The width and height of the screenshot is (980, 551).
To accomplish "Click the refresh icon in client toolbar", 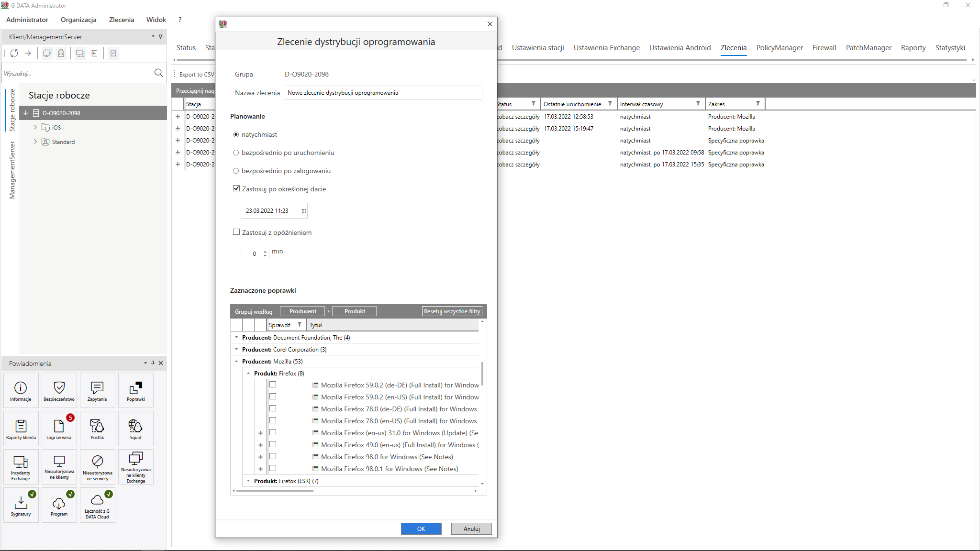I will coord(14,53).
